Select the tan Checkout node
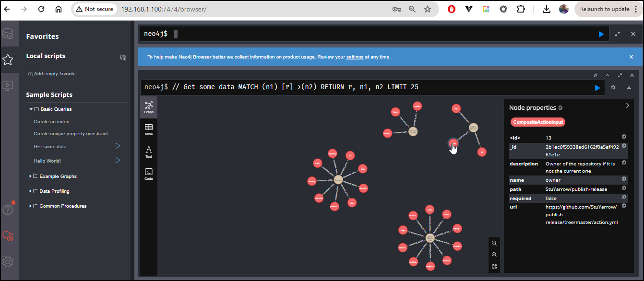The width and height of the screenshot is (644, 281). tap(338, 180)
